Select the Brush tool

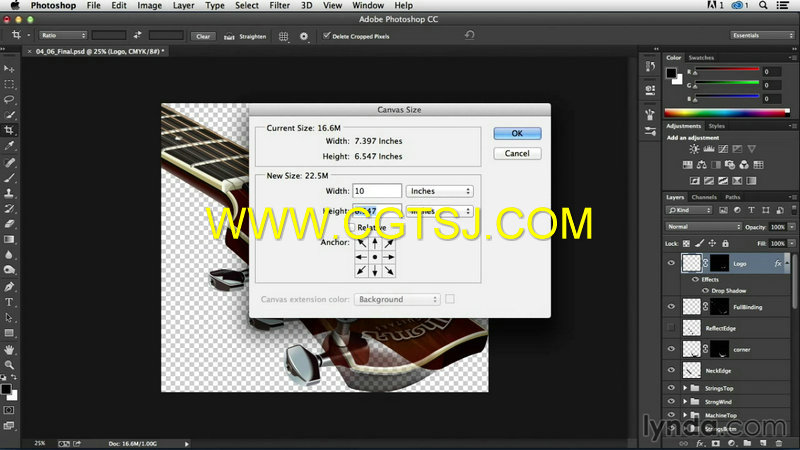(x=9, y=178)
